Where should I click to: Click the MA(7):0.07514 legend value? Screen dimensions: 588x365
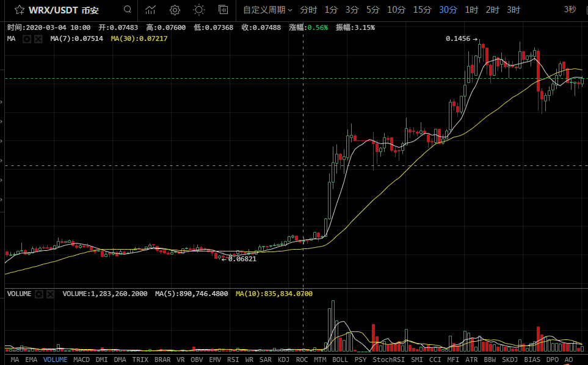pos(76,38)
